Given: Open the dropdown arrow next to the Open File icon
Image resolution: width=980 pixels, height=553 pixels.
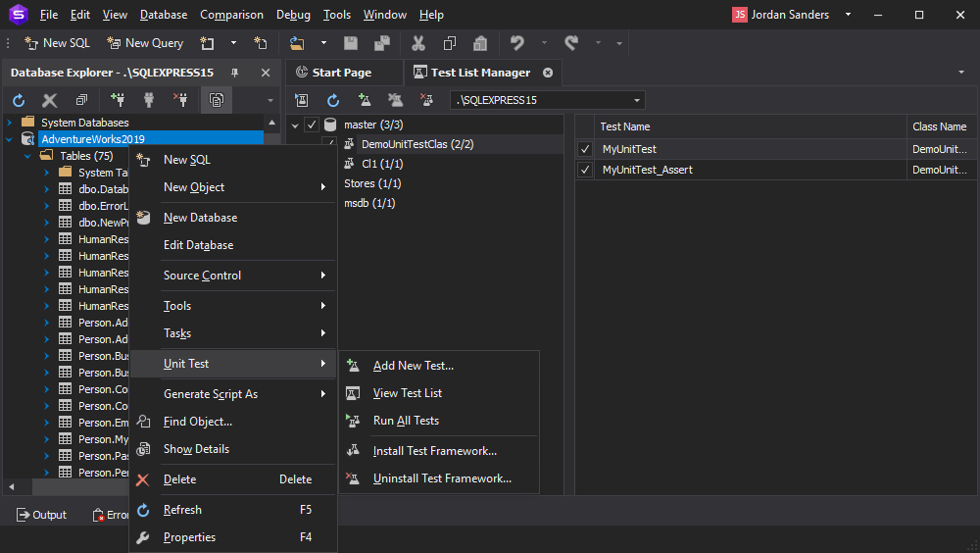Looking at the screenshot, I should [x=323, y=43].
